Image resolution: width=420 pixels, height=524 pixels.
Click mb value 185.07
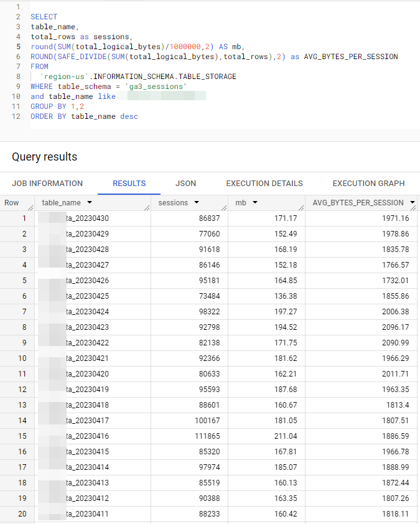[x=286, y=467]
